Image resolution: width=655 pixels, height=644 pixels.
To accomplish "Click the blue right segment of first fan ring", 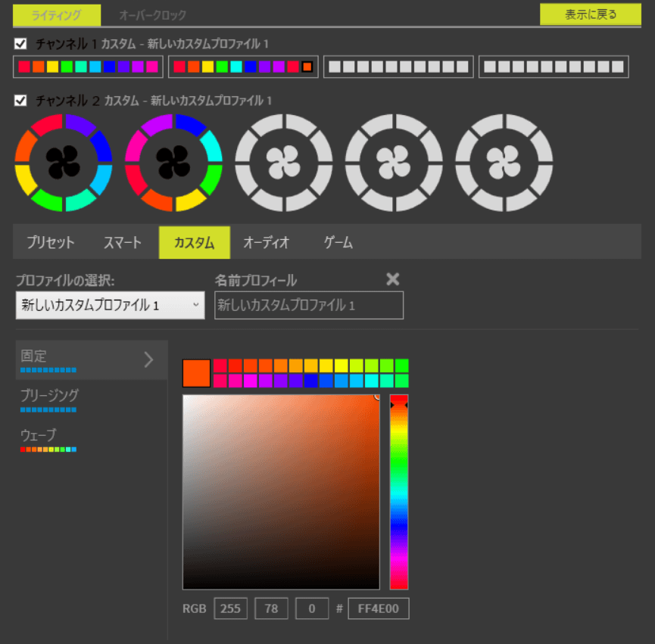I will 101,145.
